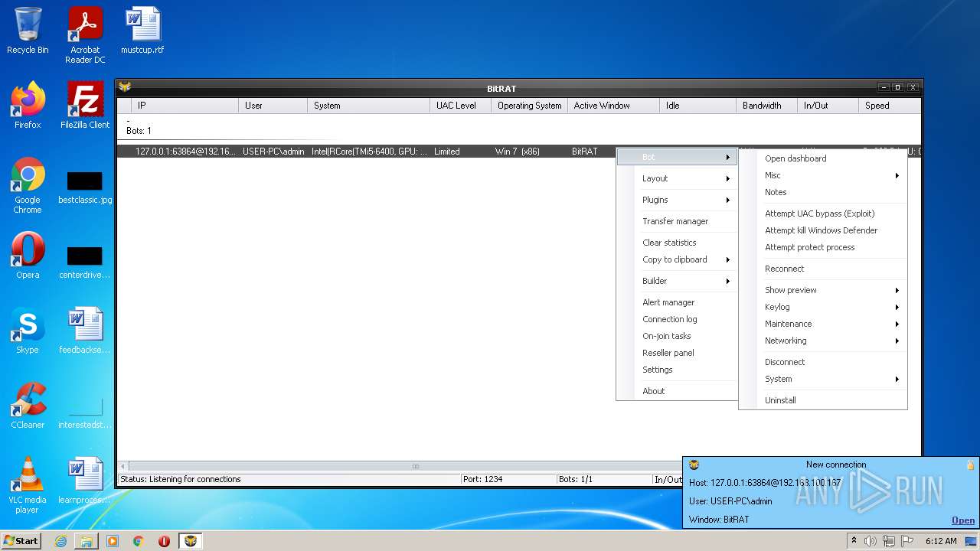Expand Copy to clipboard submenu
The width and height of the screenshot is (980, 551).
(677, 259)
